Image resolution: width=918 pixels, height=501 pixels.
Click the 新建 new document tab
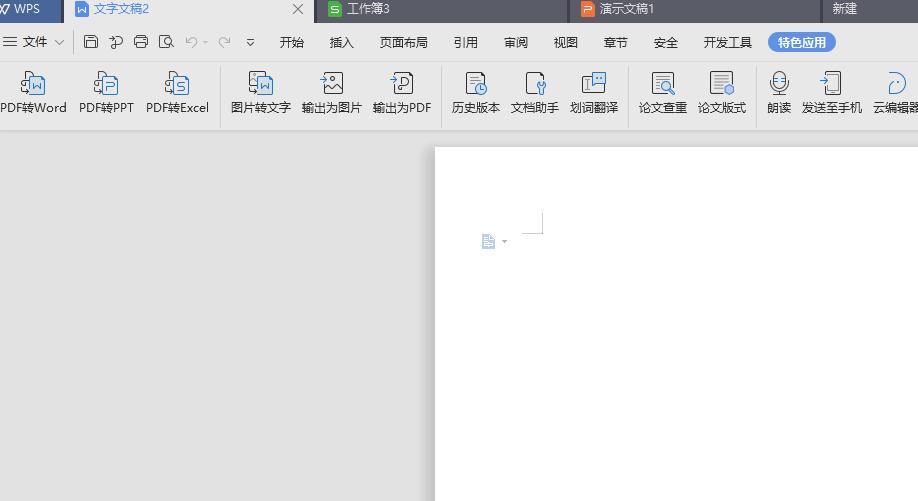click(869, 11)
